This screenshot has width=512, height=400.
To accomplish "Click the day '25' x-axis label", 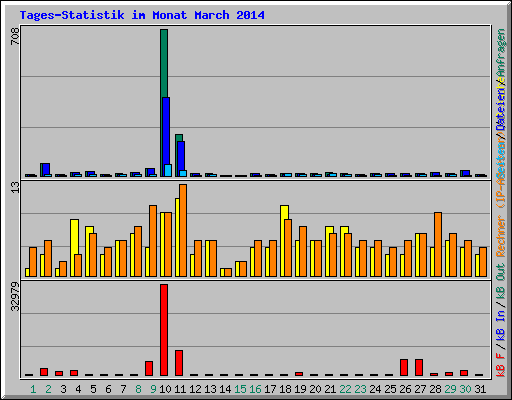I will pyautogui.click(x=390, y=389).
